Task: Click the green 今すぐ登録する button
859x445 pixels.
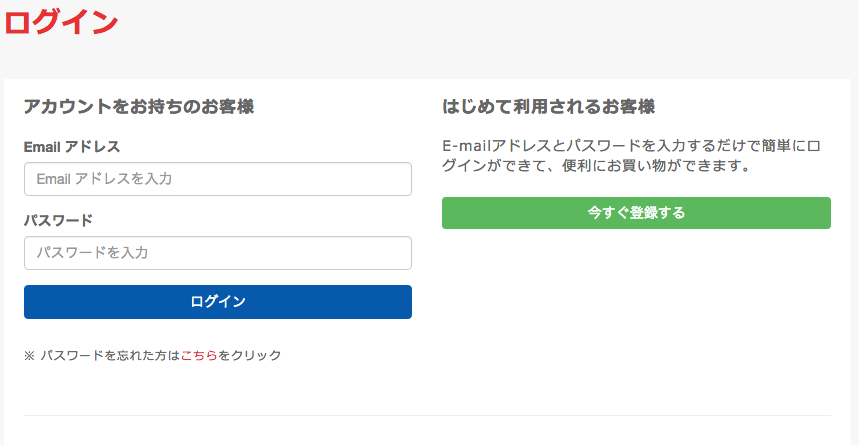Action: [636, 213]
